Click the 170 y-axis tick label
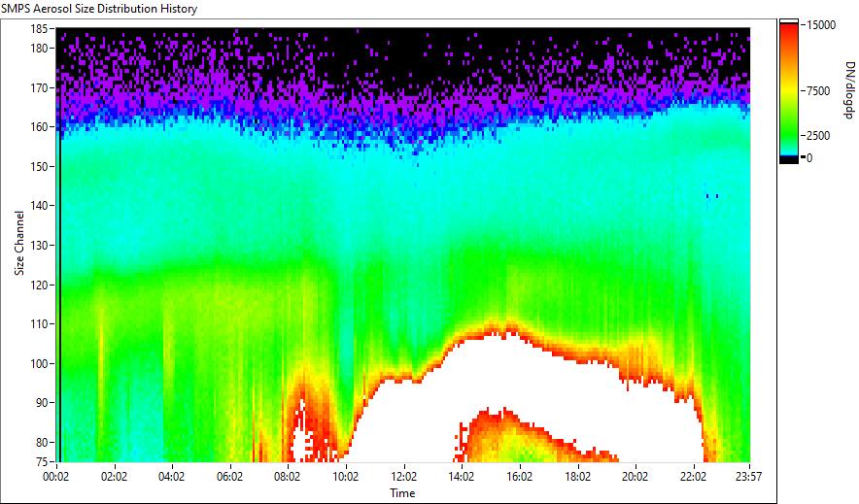Viewport: 859px width, 504px height. (39, 87)
